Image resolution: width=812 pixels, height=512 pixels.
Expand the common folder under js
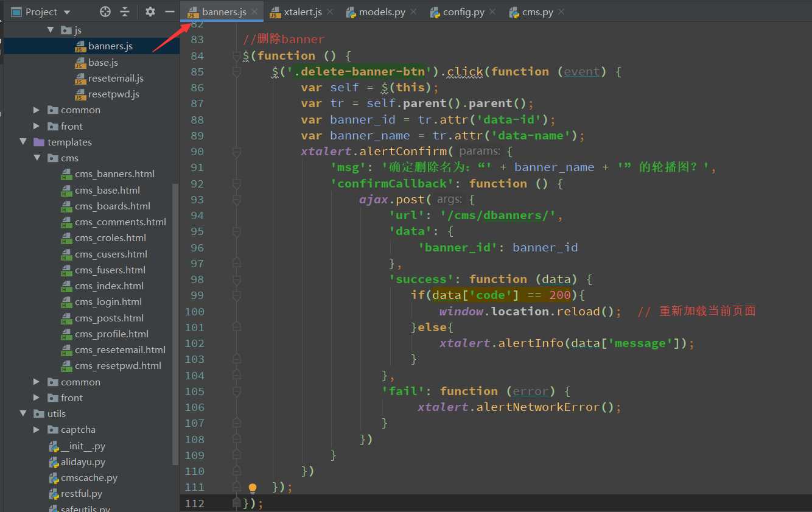[x=37, y=110]
